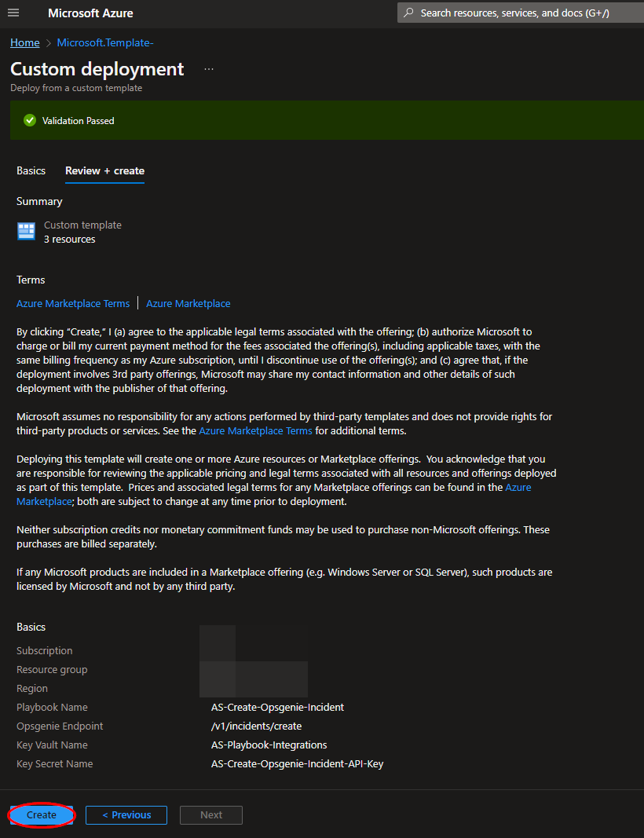Click the AS-Create-Opsgenie-Incident-API-Key value

297,763
